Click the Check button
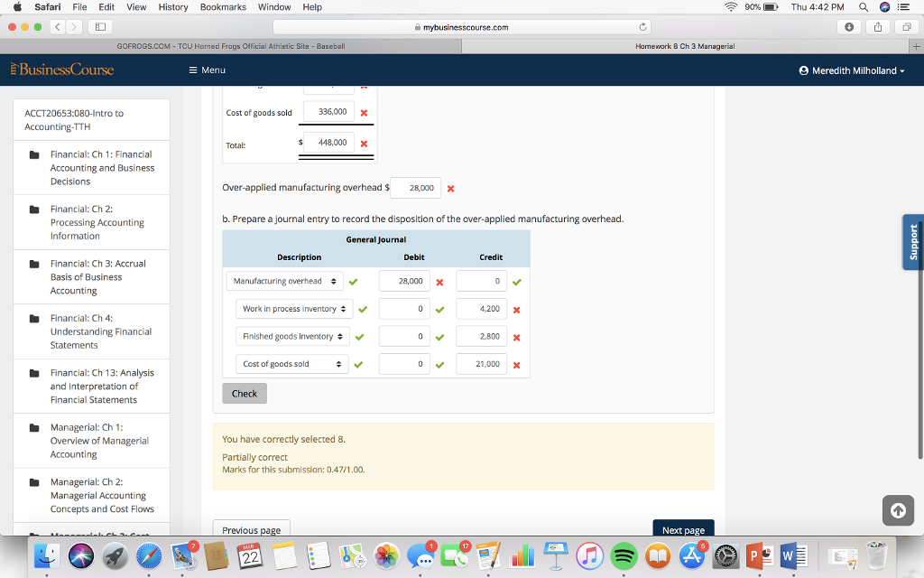The width and height of the screenshot is (924, 578). click(245, 394)
